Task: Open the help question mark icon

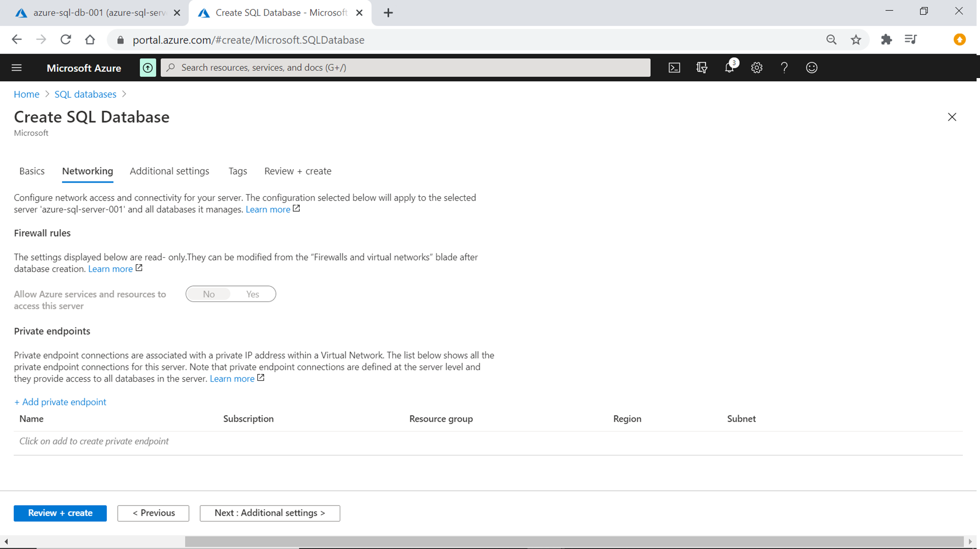Action: tap(784, 68)
